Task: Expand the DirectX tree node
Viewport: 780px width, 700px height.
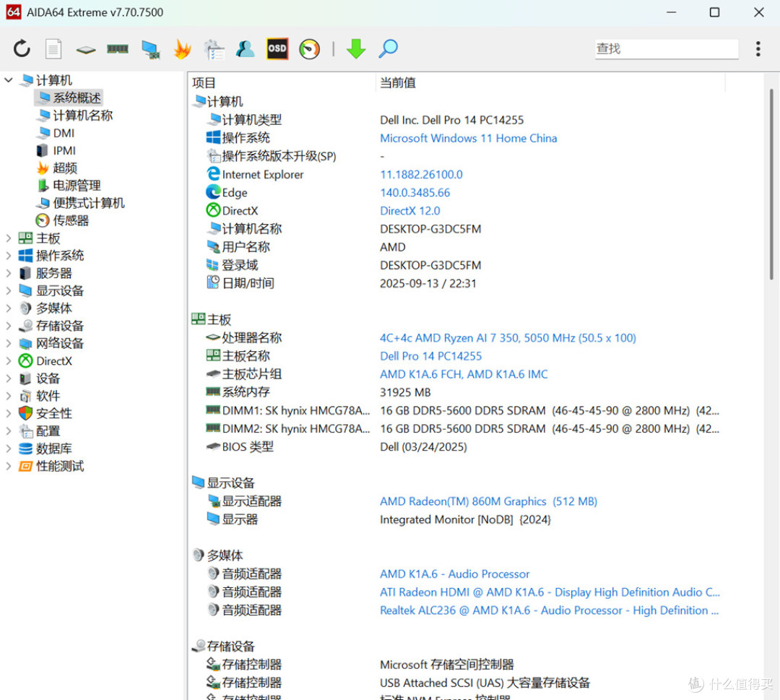Action: (9, 360)
